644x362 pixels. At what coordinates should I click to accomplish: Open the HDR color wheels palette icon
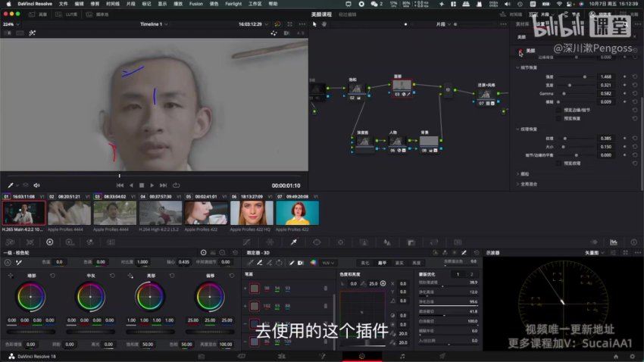point(70,242)
